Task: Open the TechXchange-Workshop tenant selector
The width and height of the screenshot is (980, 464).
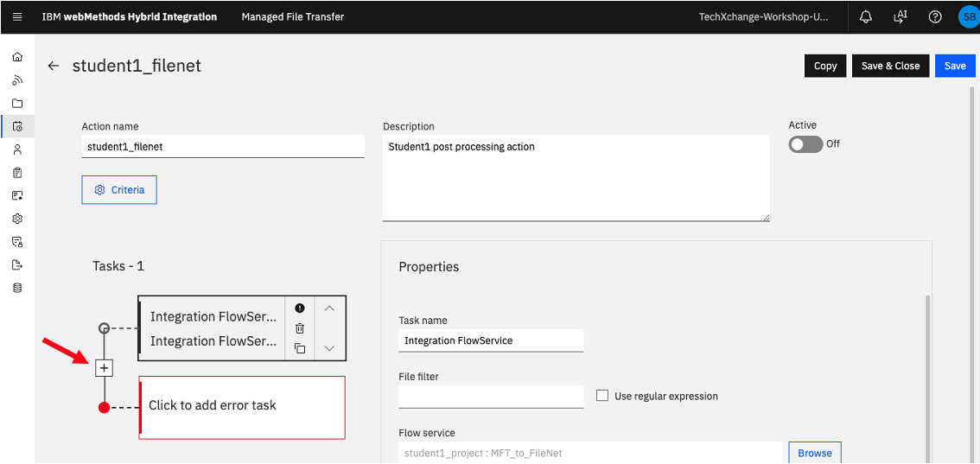Action: (x=763, y=17)
